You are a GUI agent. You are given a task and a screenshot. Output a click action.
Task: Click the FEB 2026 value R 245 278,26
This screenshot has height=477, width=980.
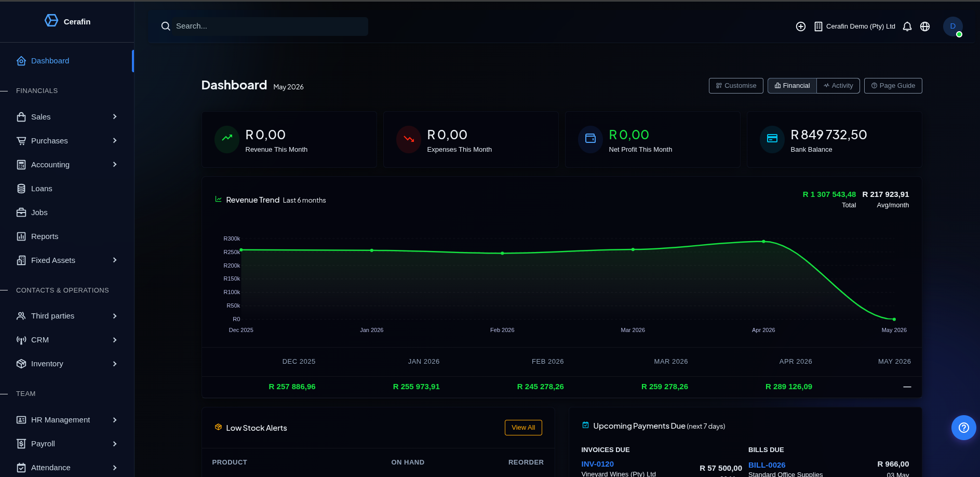[541, 387]
